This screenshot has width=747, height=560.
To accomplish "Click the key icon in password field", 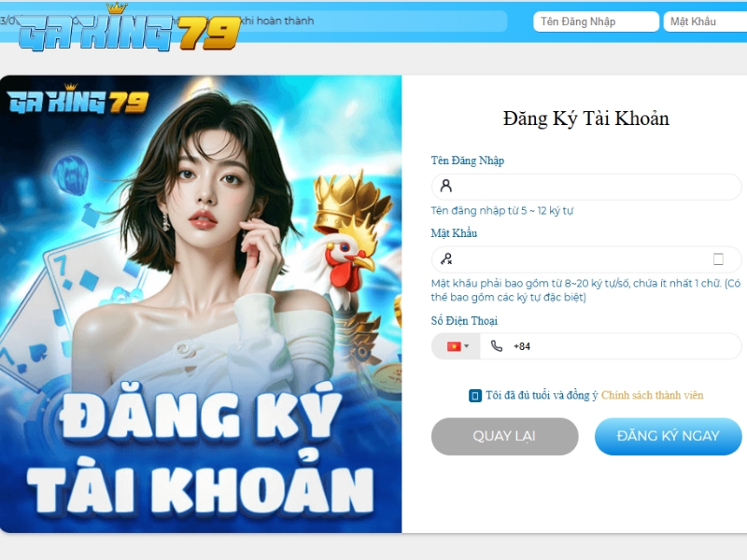I will tap(446, 259).
